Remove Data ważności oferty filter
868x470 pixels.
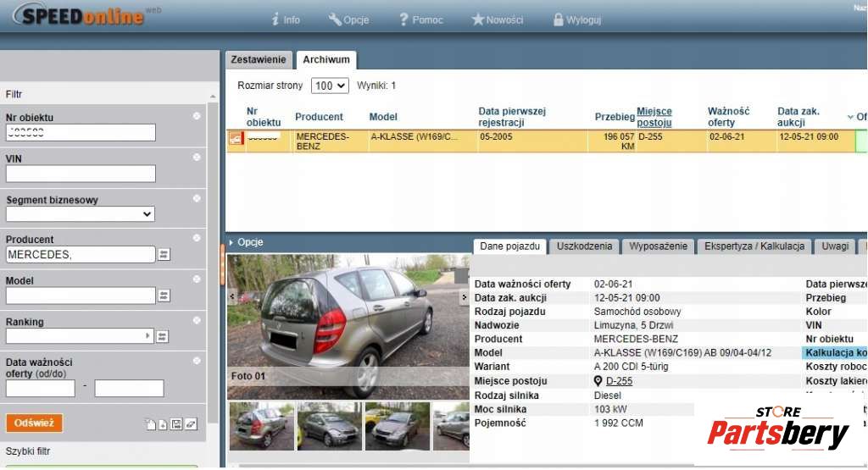(x=197, y=361)
